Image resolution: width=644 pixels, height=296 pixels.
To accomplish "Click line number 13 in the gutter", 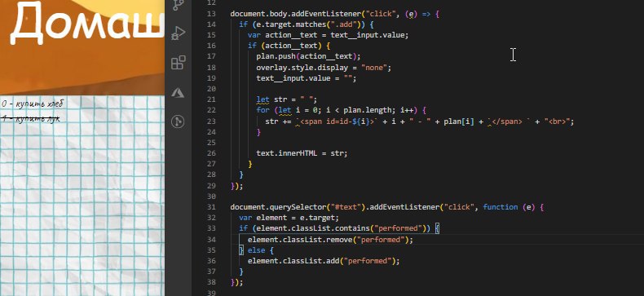I will tap(211, 14).
